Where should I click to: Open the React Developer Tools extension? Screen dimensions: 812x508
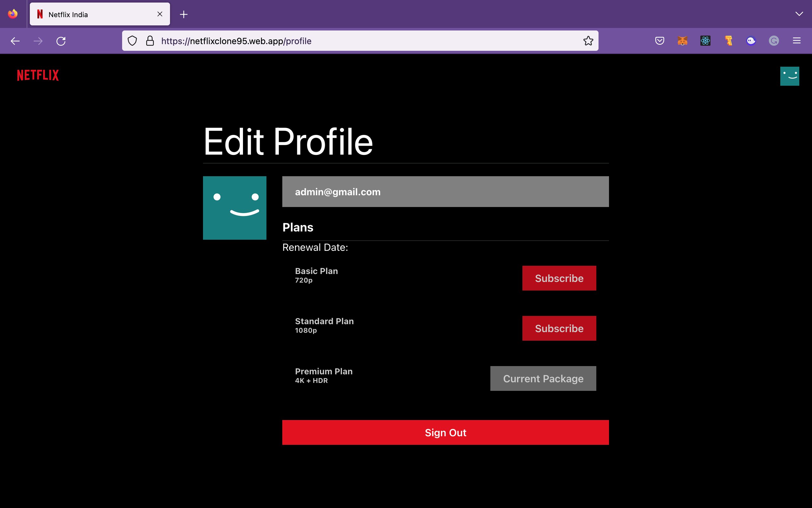pos(705,41)
